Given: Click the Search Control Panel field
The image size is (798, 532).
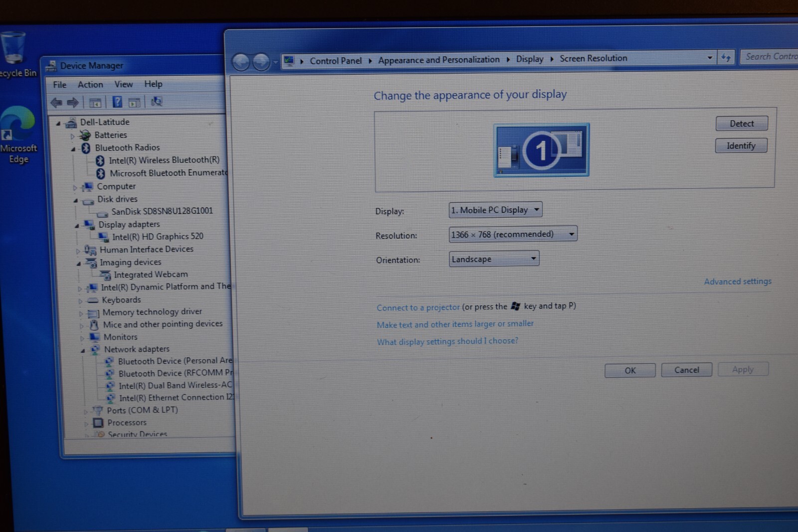Looking at the screenshot, I should click(769, 56).
